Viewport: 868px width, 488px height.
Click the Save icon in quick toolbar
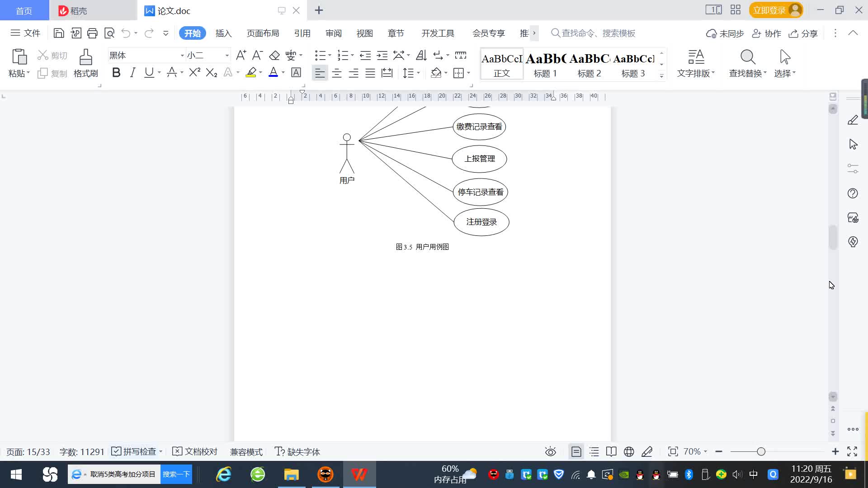click(58, 33)
